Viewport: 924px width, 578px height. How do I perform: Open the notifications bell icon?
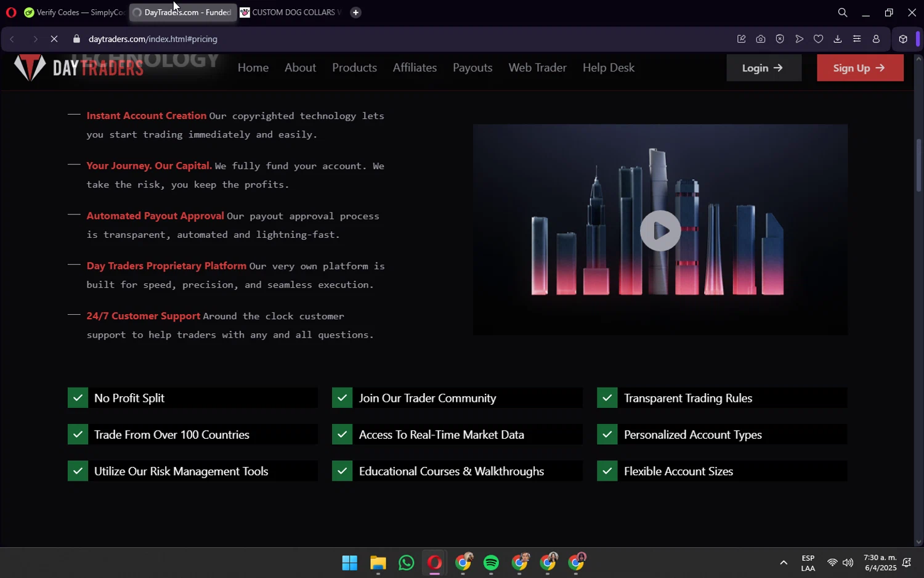907,563
